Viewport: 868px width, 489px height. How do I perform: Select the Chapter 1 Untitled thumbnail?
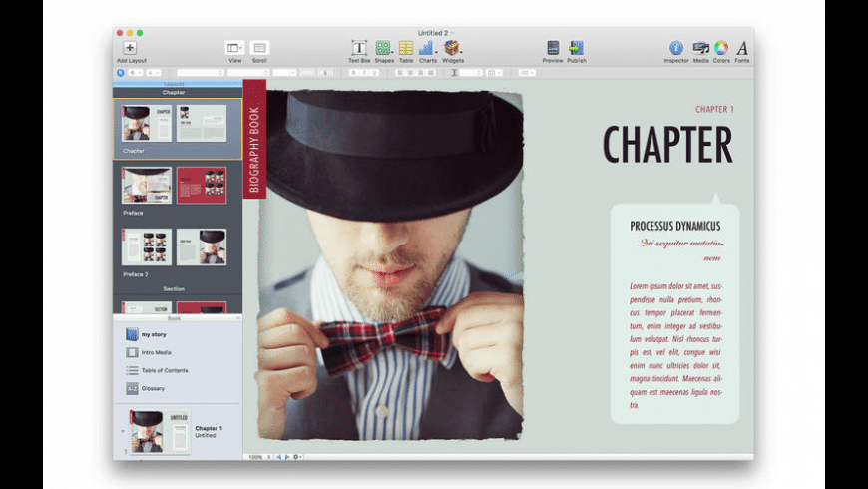point(160,432)
